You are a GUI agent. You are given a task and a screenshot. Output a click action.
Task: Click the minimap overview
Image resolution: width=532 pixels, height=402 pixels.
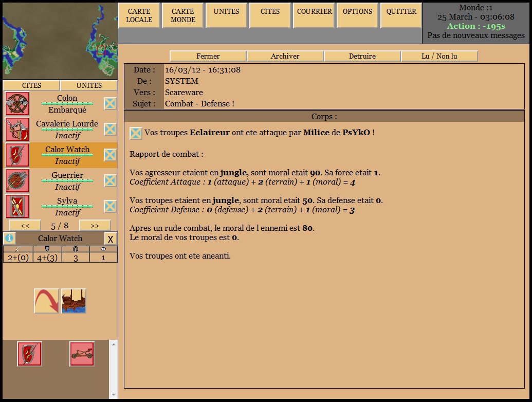60,41
